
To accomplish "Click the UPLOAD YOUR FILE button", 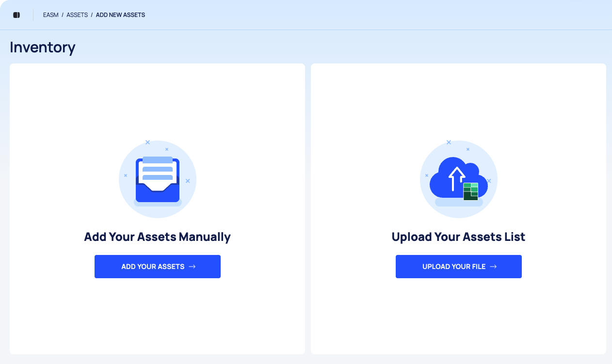I will click(x=459, y=267).
